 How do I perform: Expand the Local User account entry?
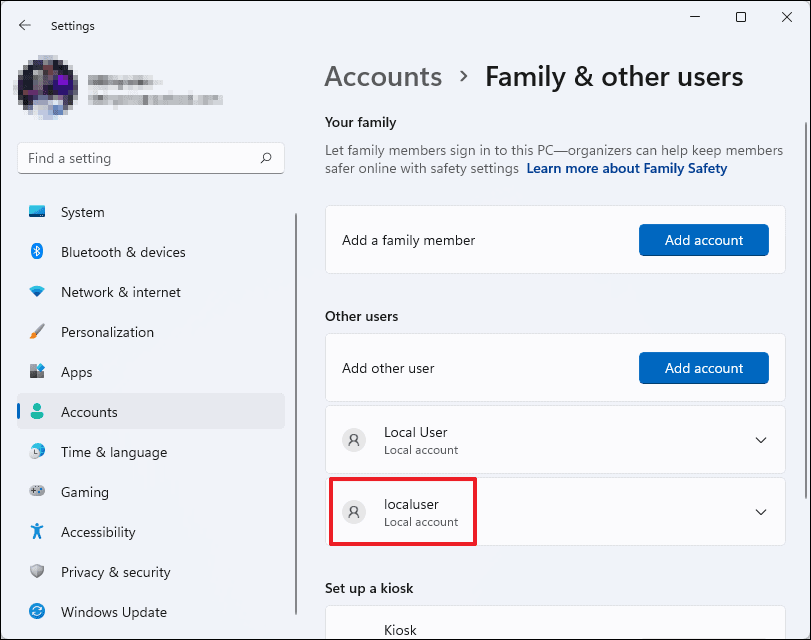click(x=759, y=439)
